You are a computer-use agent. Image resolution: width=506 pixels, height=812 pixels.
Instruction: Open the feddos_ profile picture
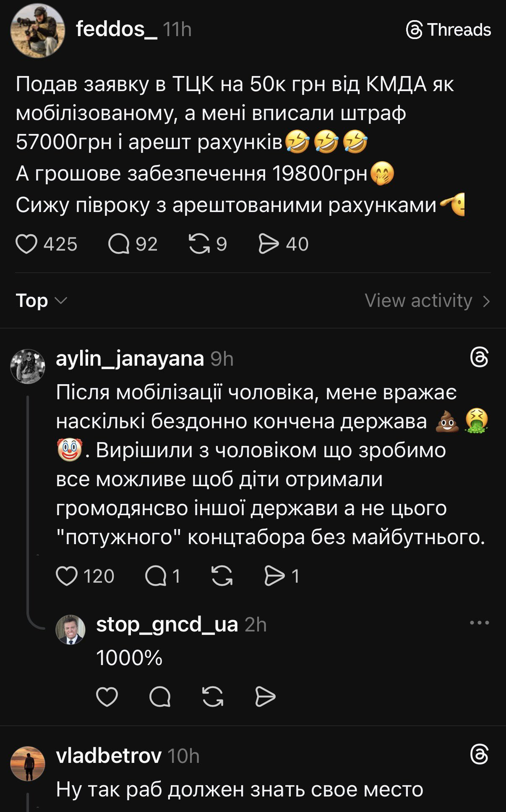click(38, 31)
